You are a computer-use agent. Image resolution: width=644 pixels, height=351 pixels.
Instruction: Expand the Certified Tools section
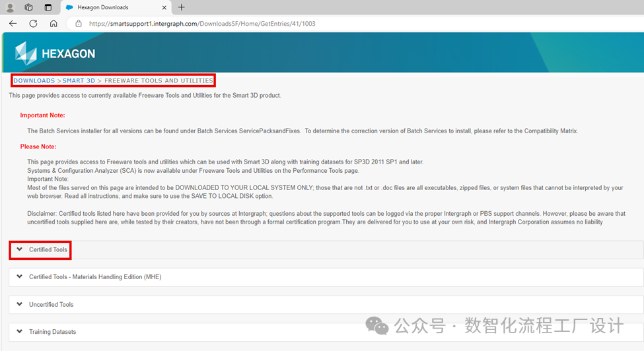click(x=326, y=249)
